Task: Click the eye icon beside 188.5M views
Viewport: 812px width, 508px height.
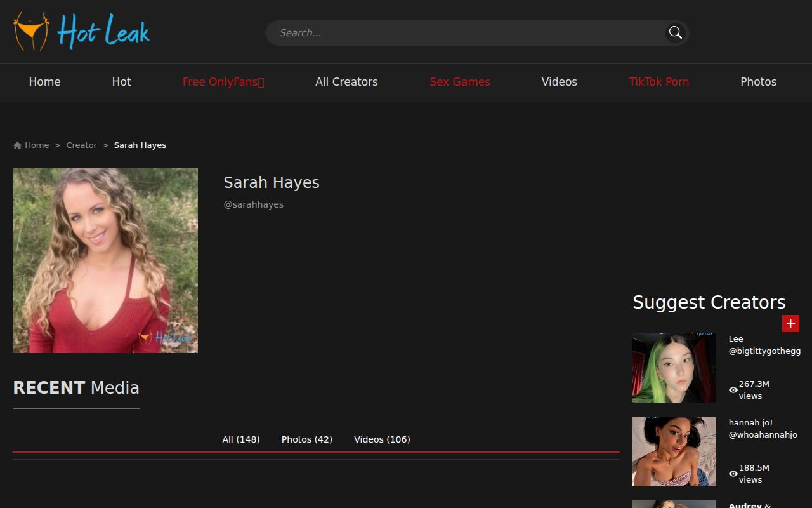Action: pyautogui.click(x=732, y=474)
